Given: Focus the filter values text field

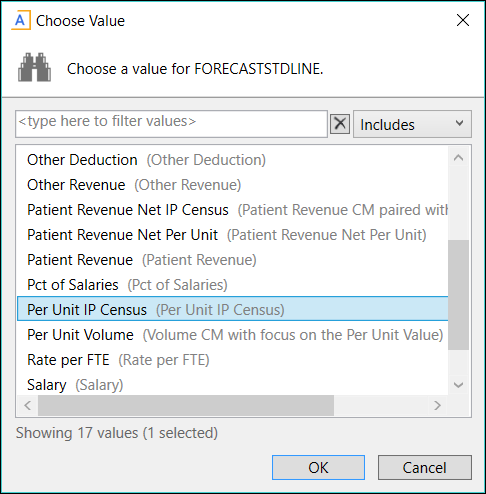Looking at the screenshot, I should 171,124.
